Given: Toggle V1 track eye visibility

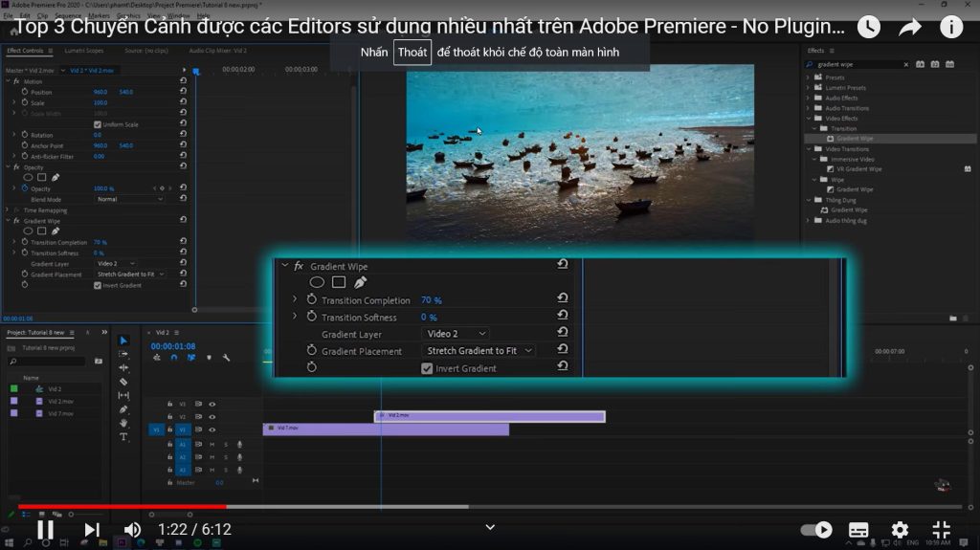Looking at the screenshot, I should tap(212, 430).
